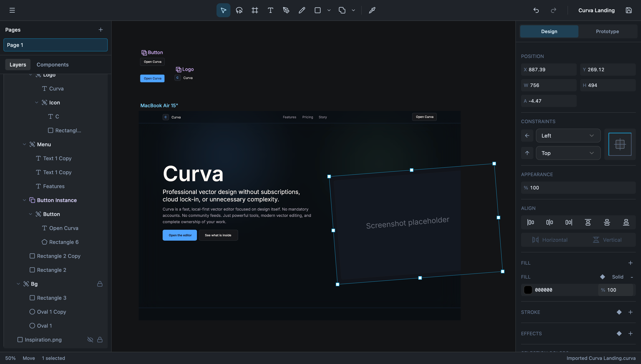Select the Frame artboard tool
Screen dimensions: 641x364
(x=255, y=10)
